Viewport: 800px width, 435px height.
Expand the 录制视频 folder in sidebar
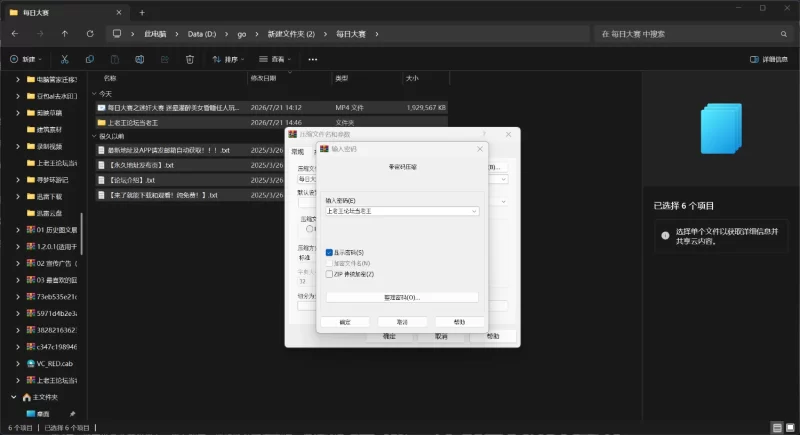pos(18,146)
